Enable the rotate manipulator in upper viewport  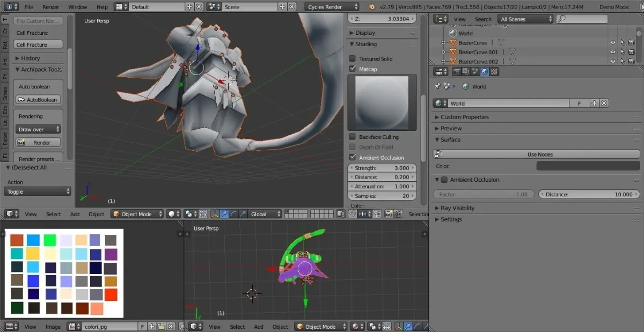click(x=233, y=214)
